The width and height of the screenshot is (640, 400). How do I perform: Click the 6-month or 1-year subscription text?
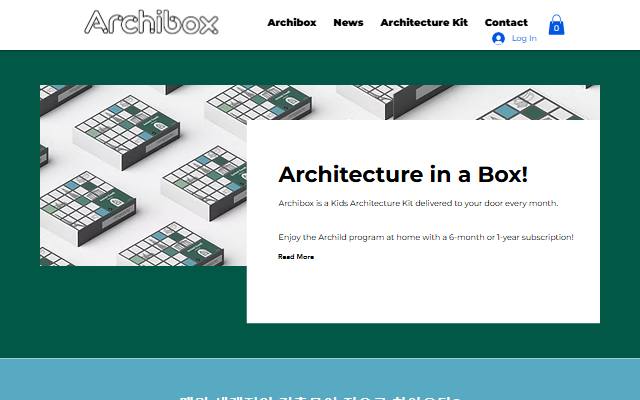pos(426,237)
